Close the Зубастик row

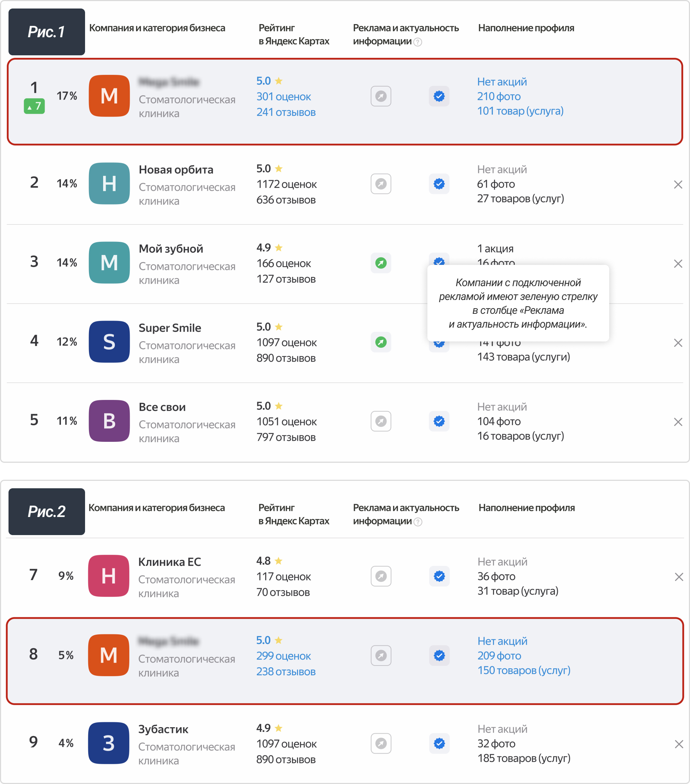(679, 745)
